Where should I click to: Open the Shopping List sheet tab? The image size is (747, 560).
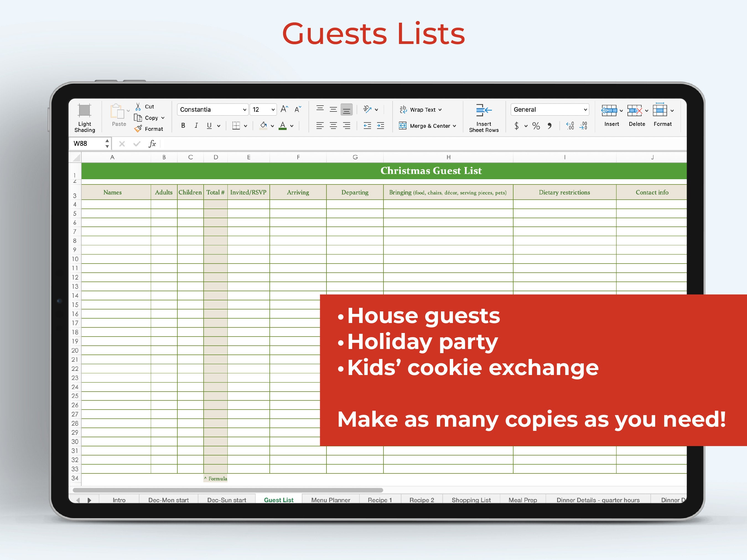[471, 500]
